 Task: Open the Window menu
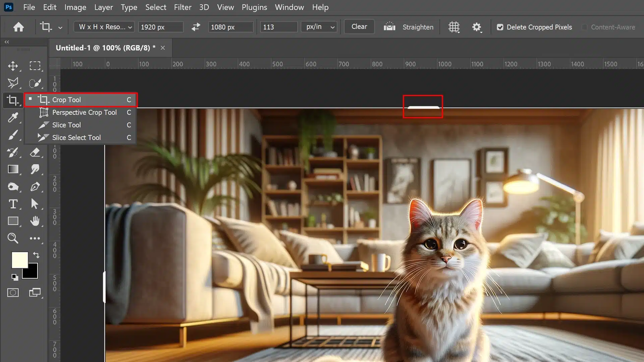click(289, 7)
